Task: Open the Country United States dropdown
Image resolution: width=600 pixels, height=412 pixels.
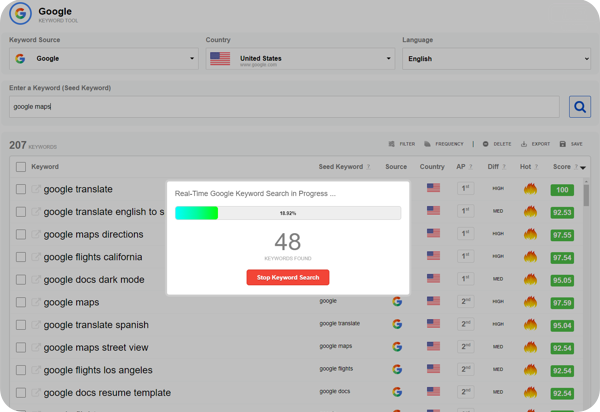Action: point(300,59)
